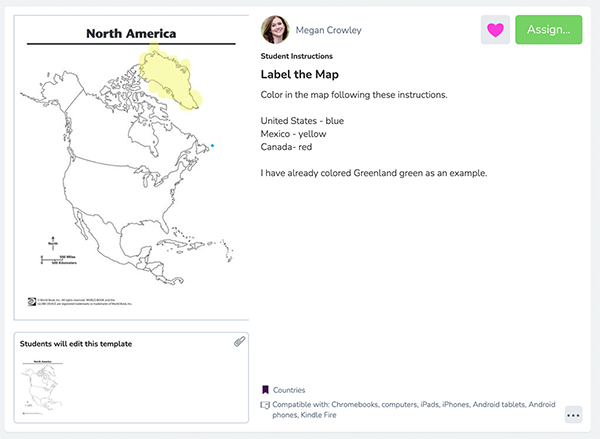Click the paperclip attachment icon

[x=240, y=342]
